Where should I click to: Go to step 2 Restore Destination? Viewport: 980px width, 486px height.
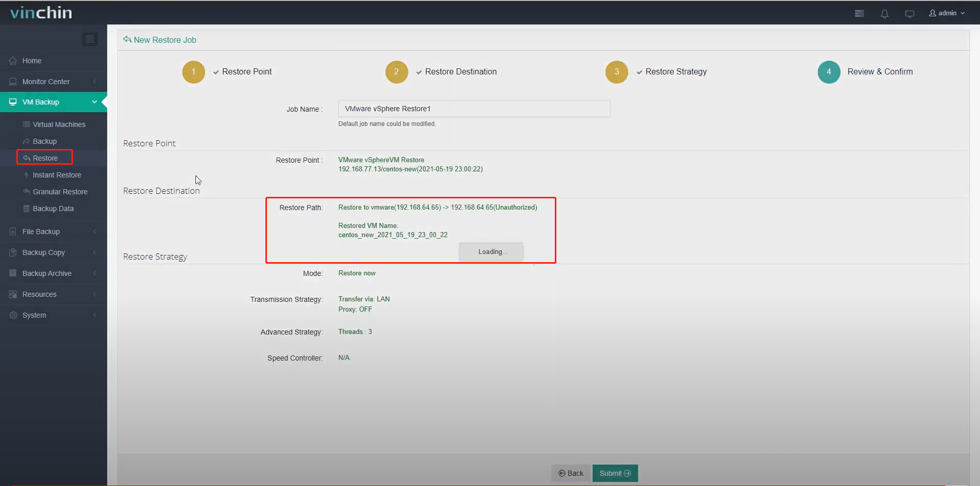pos(441,72)
